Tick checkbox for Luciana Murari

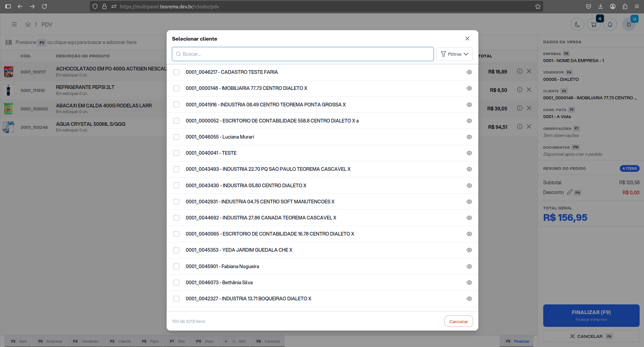click(x=176, y=137)
